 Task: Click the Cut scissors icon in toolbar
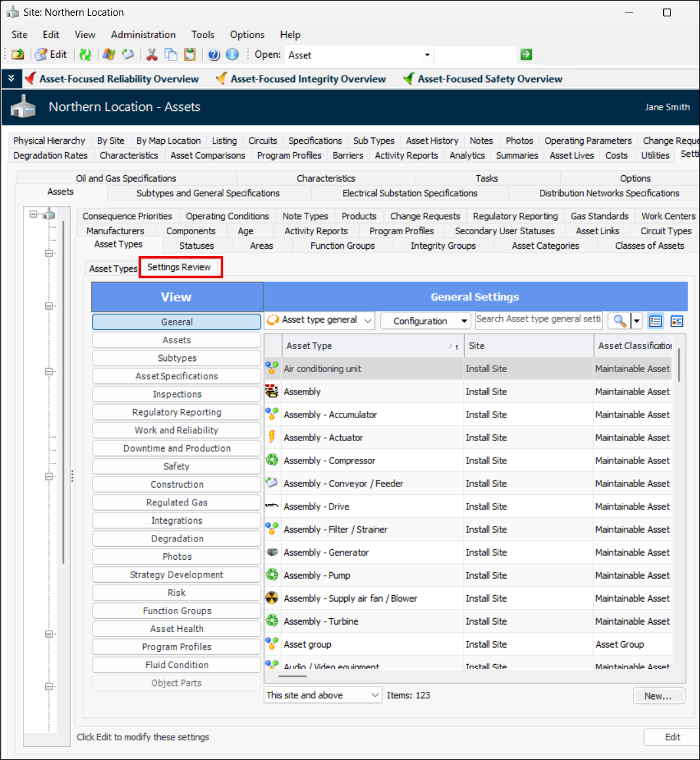[x=152, y=54]
